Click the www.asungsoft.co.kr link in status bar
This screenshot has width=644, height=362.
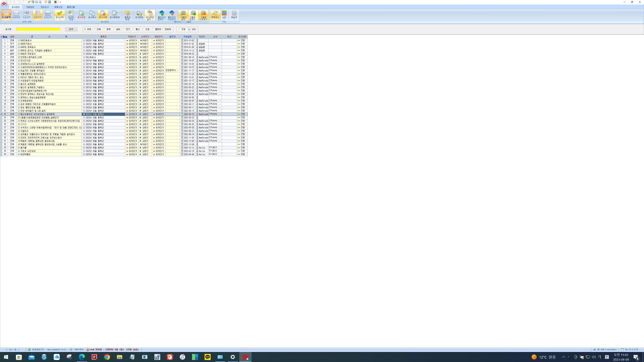pyautogui.click(x=57, y=349)
